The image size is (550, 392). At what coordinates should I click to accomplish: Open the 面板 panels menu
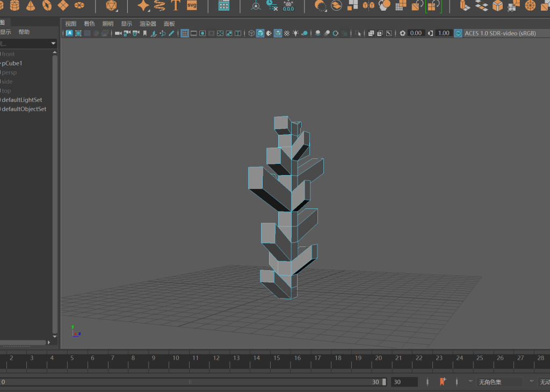(x=169, y=24)
